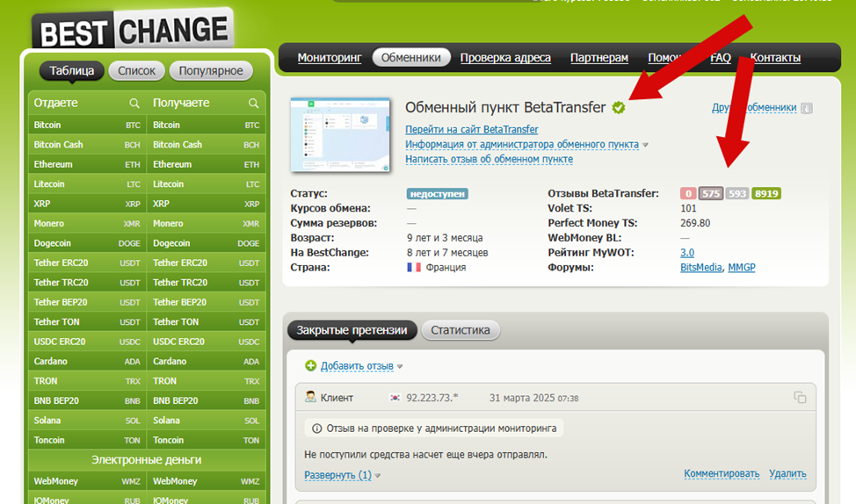Select Dogecoin DOGE in the Отдаете column
This screenshot has height=504, width=856.
tap(87, 242)
